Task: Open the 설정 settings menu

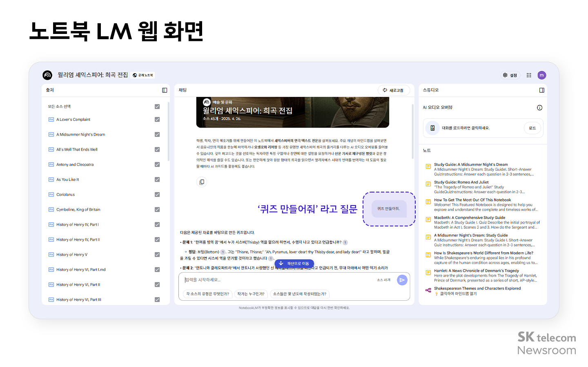Action: (510, 75)
